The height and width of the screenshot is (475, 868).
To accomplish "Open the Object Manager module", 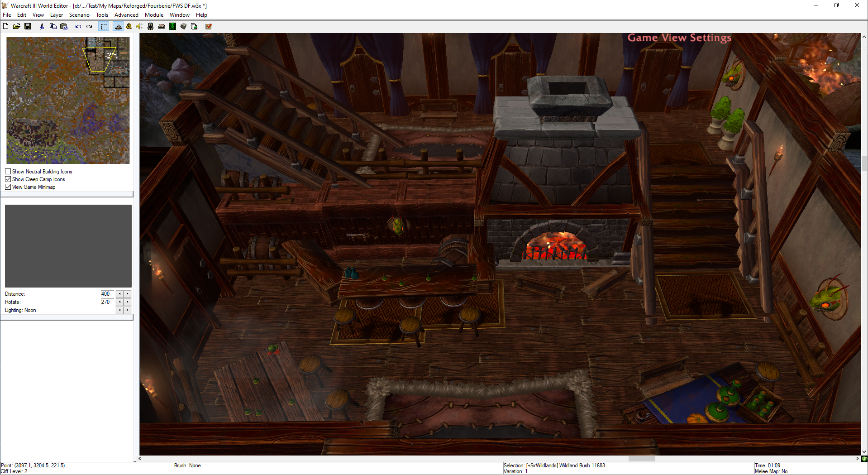I will (183, 26).
